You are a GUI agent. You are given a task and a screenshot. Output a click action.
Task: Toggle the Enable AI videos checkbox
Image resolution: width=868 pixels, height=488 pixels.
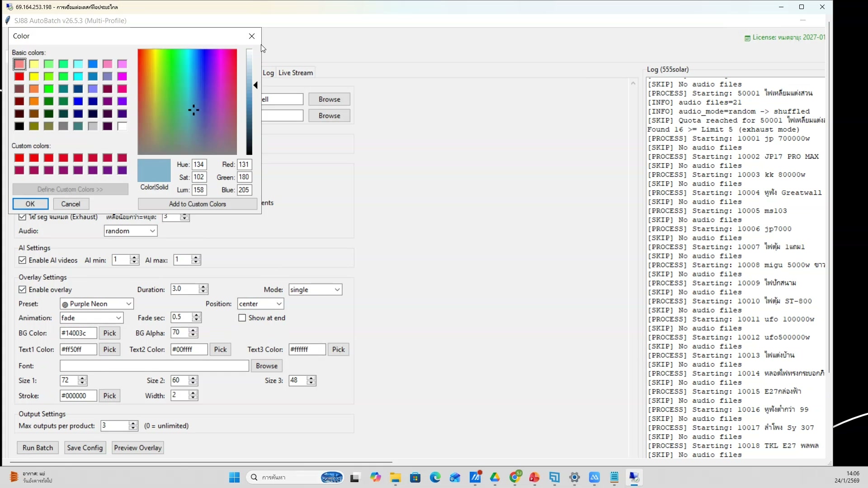[23, 260]
